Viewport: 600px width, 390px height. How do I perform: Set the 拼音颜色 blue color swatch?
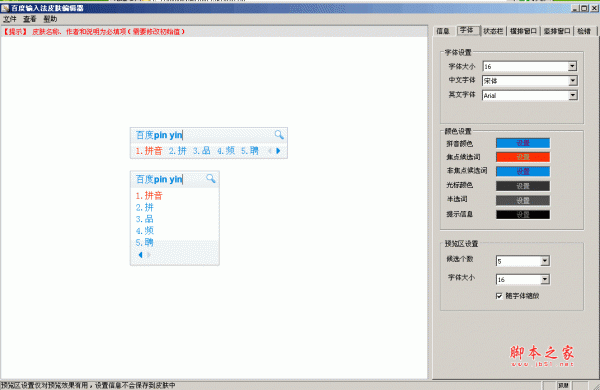coord(523,143)
